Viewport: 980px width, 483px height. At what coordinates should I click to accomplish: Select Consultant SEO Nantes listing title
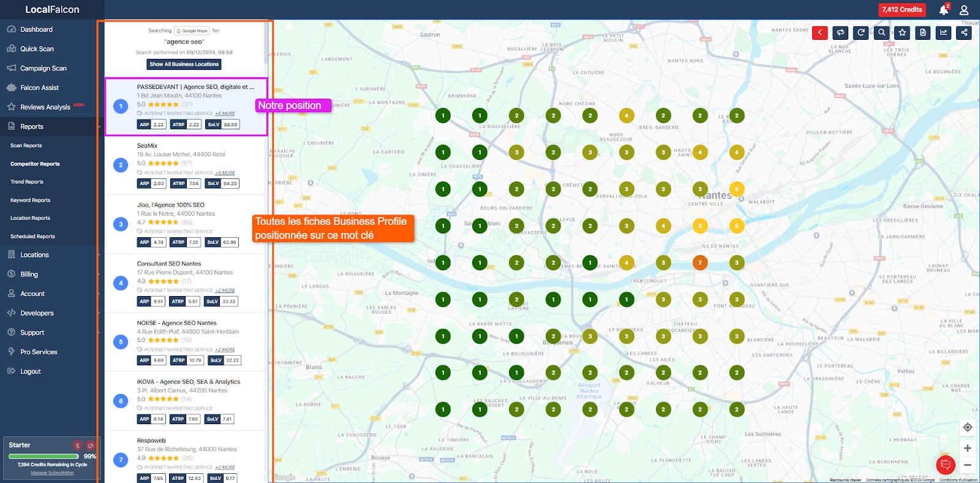[169, 264]
